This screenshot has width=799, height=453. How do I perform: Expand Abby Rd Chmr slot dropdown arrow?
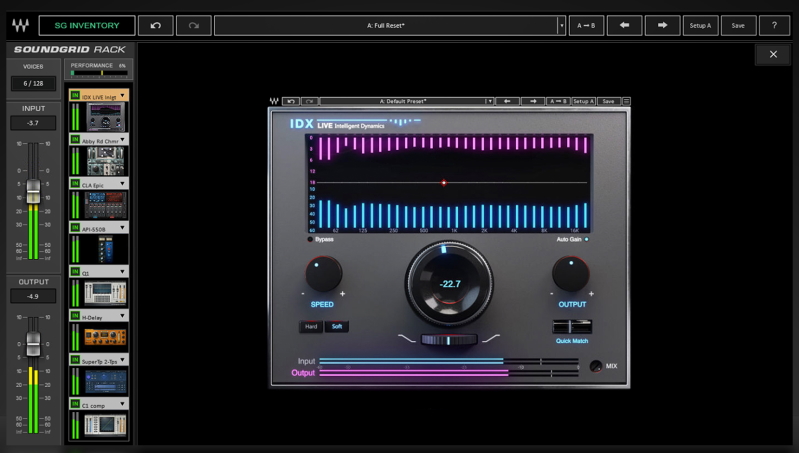tap(122, 139)
